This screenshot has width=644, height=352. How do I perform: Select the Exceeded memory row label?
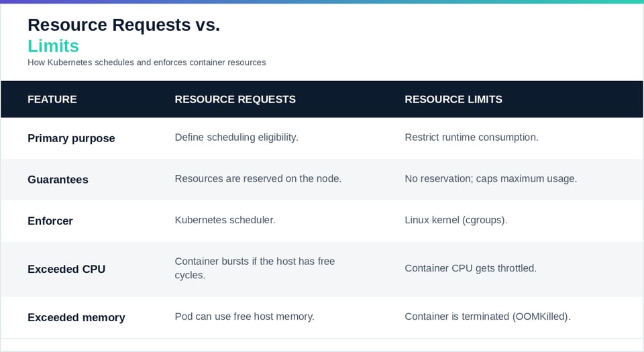click(x=76, y=318)
